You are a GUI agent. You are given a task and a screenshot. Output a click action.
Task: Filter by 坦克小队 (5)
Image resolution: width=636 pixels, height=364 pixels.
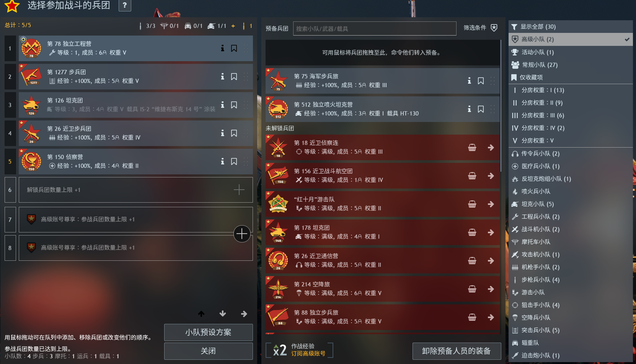pos(571,204)
